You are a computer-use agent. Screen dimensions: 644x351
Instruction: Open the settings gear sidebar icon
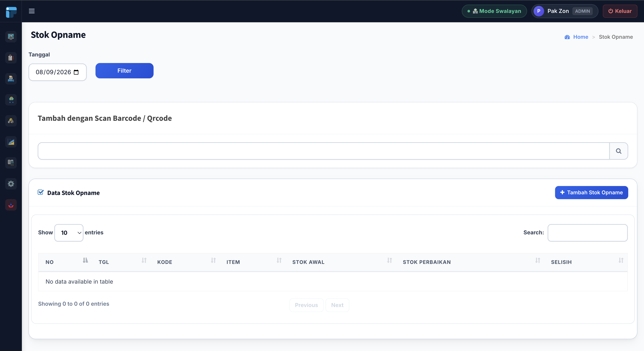pos(11,184)
